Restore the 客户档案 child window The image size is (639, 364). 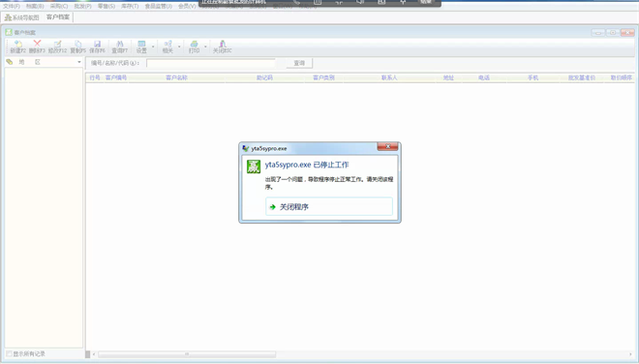point(612,32)
